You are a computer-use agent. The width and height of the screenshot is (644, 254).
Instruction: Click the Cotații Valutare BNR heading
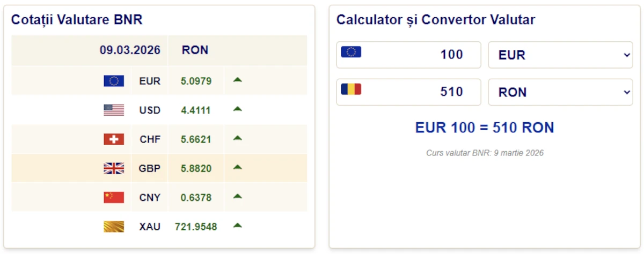77,20
